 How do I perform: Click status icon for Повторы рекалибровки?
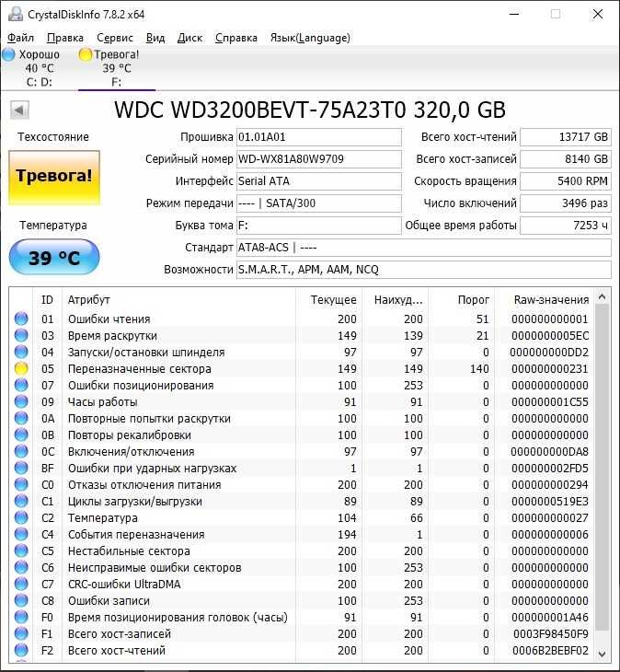[21, 434]
